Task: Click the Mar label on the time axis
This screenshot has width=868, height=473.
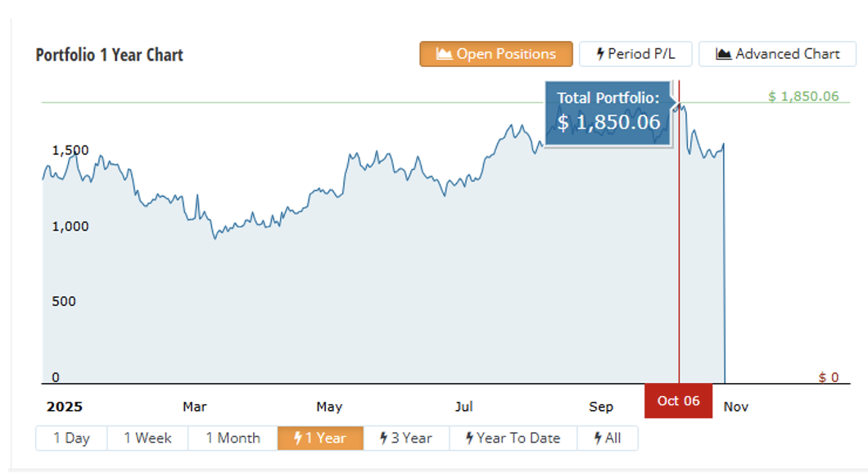Action: click(x=194, y=407)
